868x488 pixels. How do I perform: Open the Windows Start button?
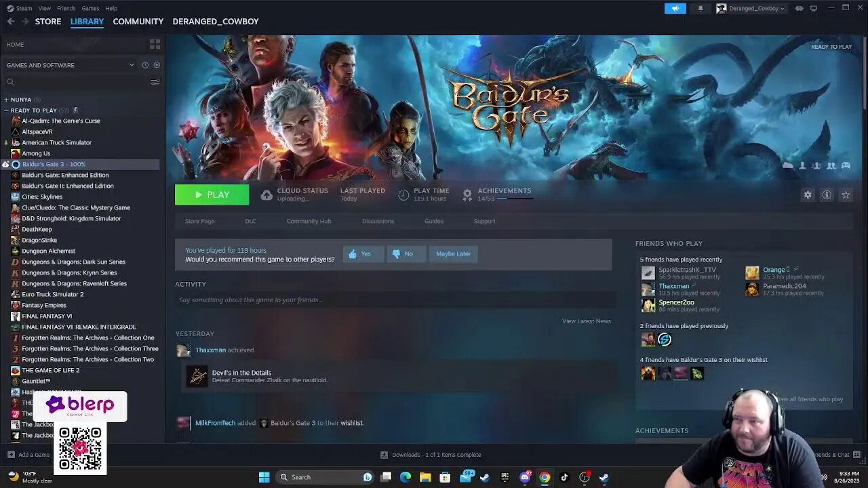264,477
